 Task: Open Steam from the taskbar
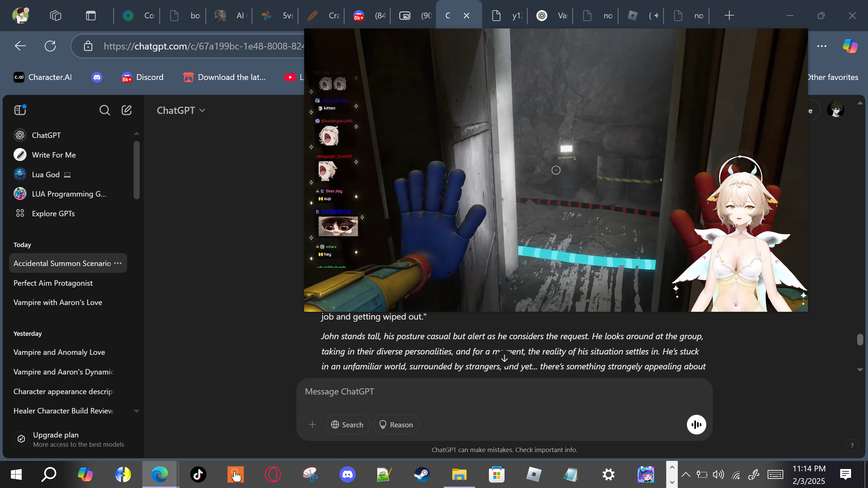point(422,474)
